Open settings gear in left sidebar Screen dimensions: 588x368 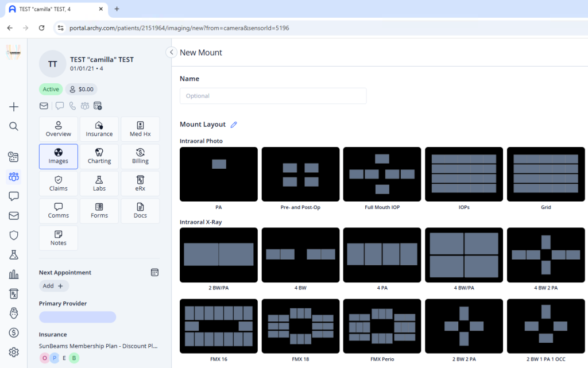click(x=14, y=352)
